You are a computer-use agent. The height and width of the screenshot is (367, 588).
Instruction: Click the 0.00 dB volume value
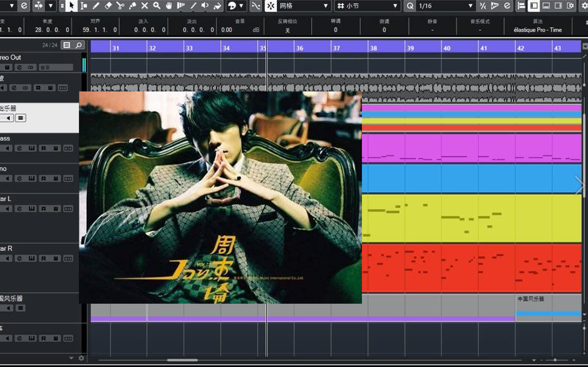click(227, 29)
